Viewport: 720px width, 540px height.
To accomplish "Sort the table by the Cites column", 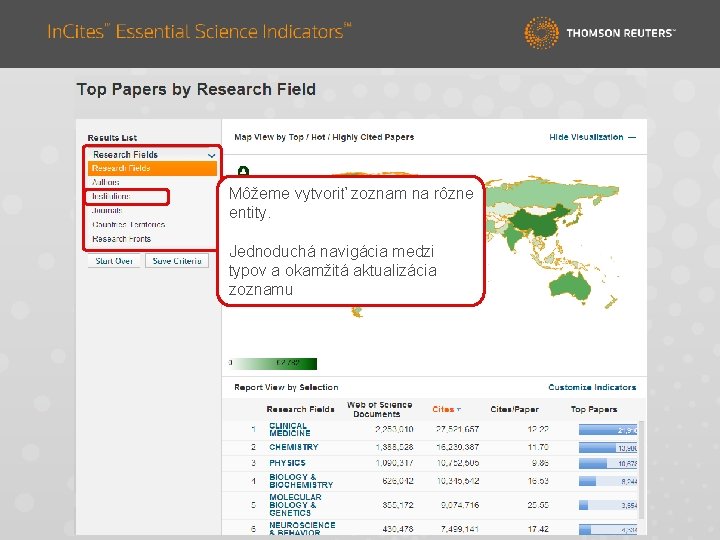I will click(x=446, y=409).
